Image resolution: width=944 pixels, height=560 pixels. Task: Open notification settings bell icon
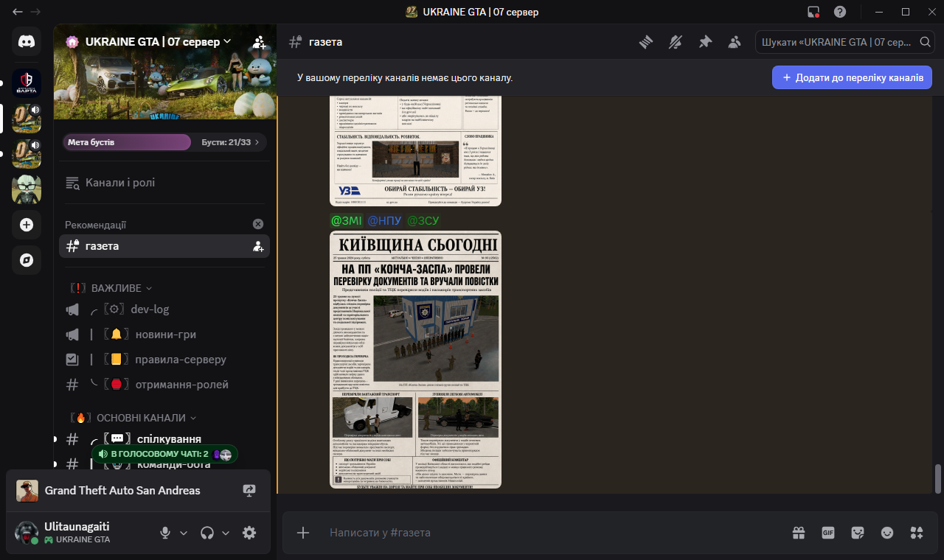coord(676,42)
